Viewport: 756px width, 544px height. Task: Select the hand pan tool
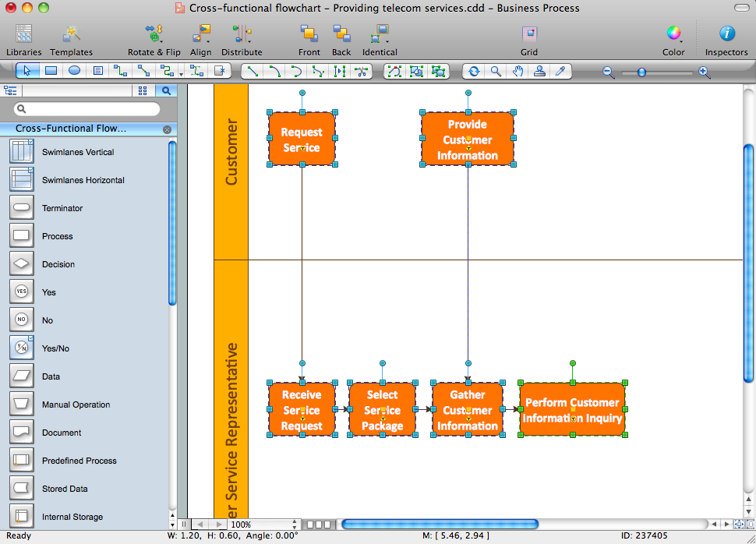click(x=518, y=71)
